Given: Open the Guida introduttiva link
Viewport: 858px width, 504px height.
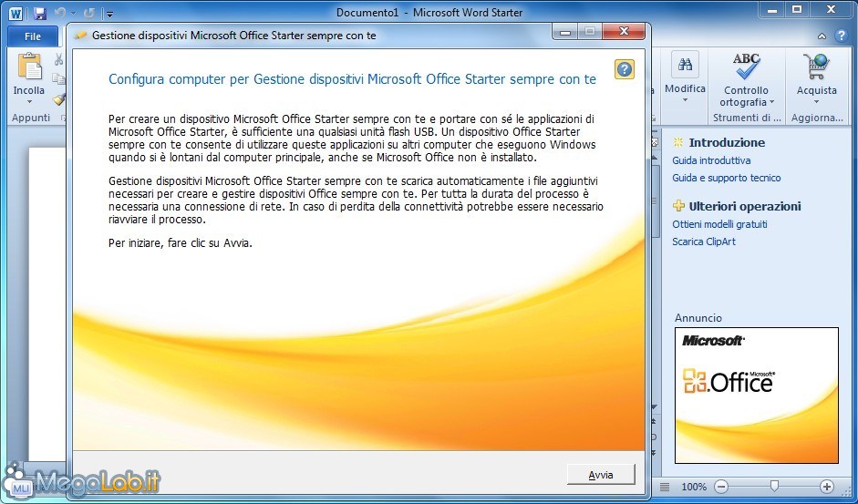Looking at the screenshot, I should click(x=711, y=160).
